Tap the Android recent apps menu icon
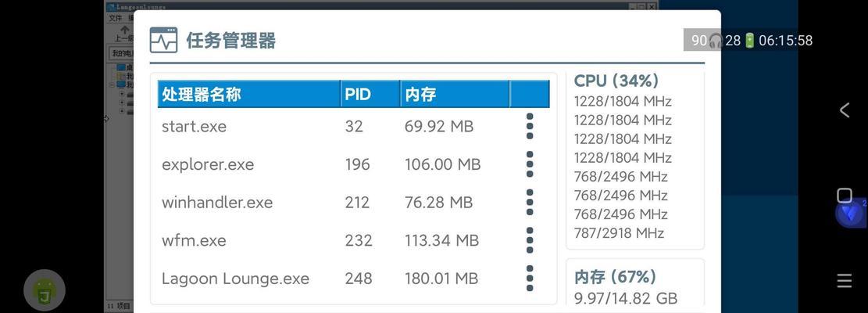Screen dimensions: 868x313 pos(845,281)
